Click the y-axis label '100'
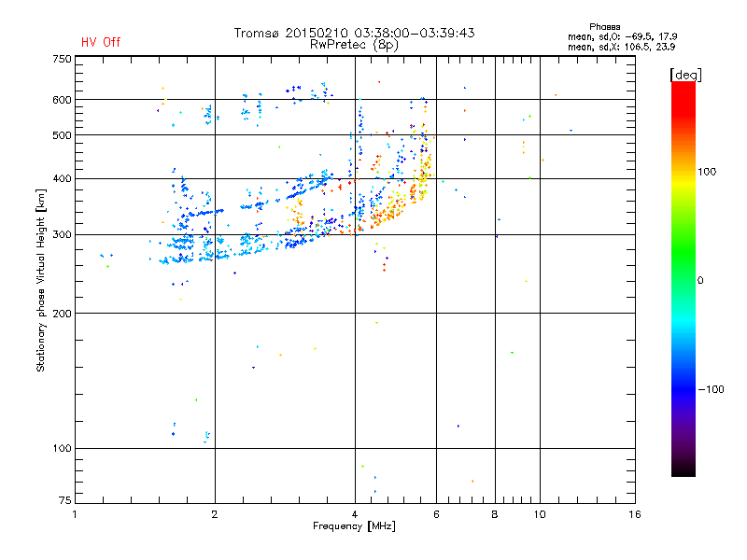 [62, 449]
